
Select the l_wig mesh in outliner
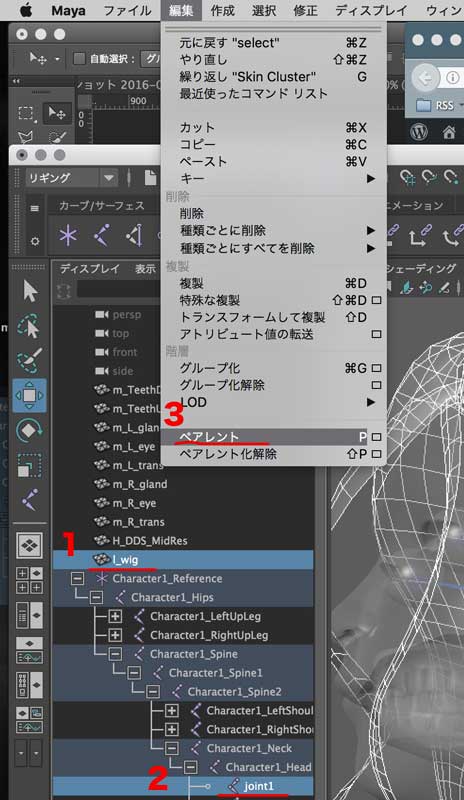pos(183,560)
